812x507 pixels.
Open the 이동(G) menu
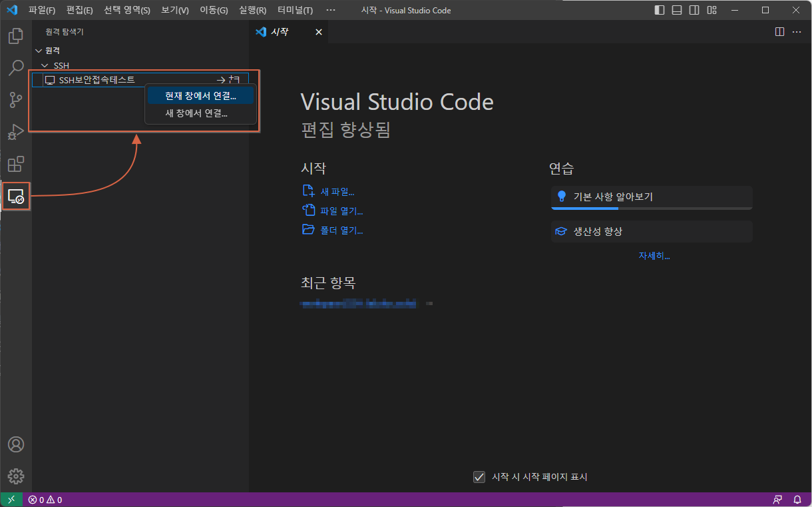pyautogui.click(x=214, y=10)
